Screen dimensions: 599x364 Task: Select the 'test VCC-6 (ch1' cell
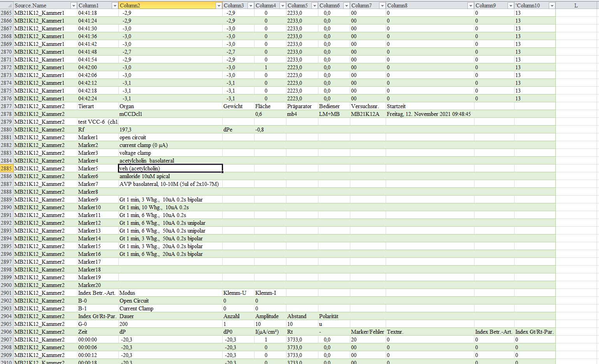(x=98, y=122)
